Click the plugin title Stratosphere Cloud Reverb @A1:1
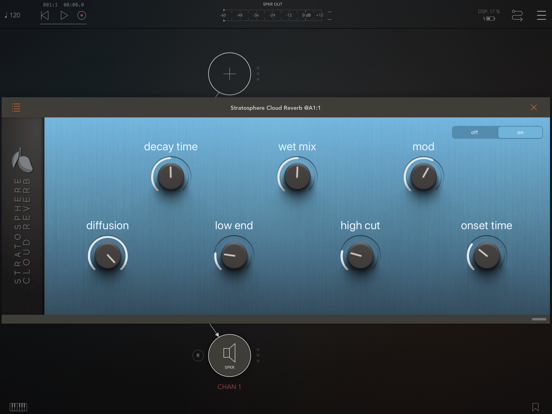The width and height of the screenshot is (552, 414). pos(276,108)
